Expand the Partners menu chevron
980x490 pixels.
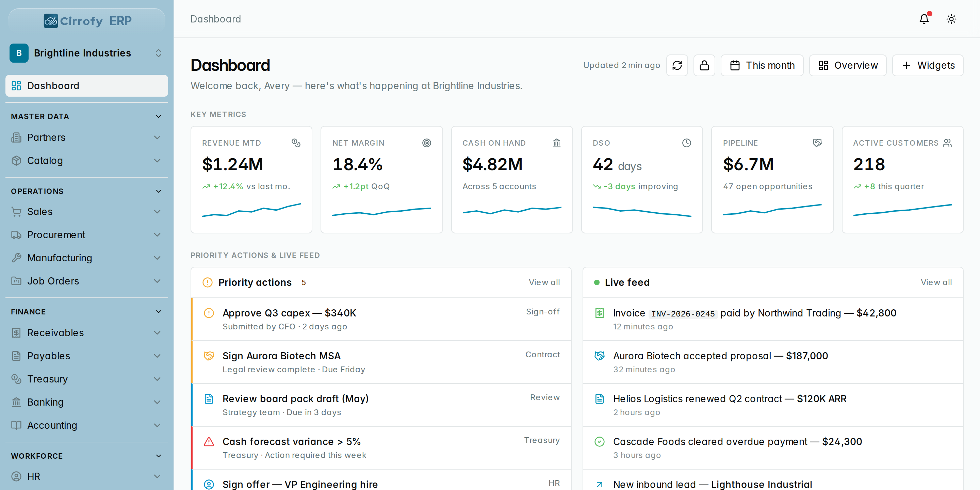(158, 137)
